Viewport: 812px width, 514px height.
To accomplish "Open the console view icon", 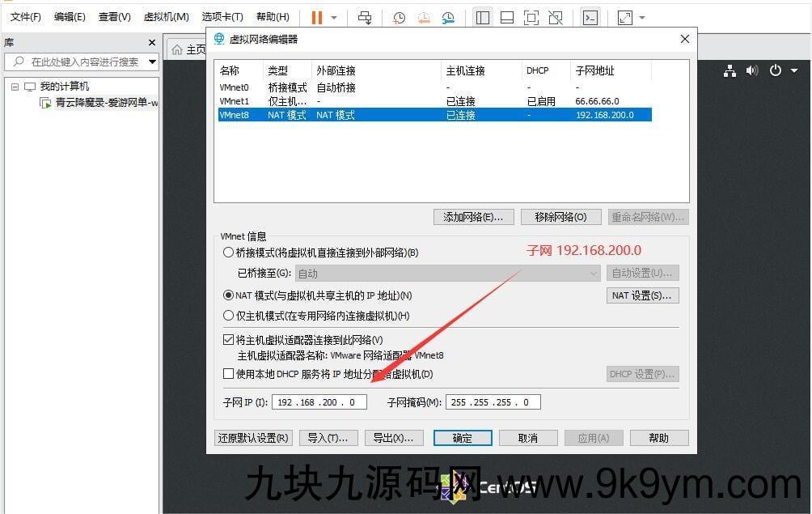I will click(x=590, y=17).
